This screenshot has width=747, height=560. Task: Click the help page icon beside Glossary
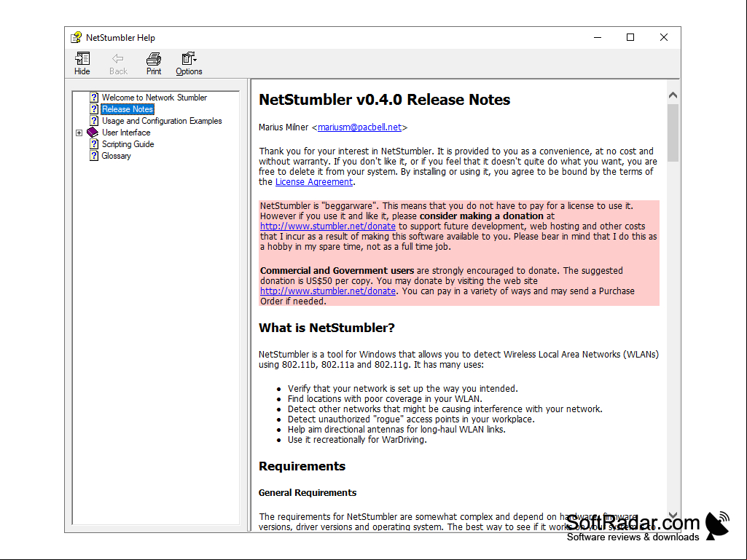pos(94,156)
